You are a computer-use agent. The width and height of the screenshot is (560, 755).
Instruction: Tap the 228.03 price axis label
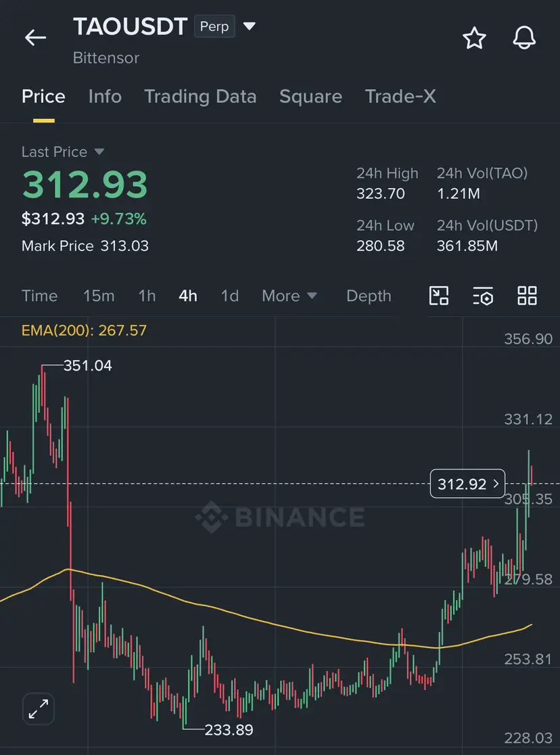point(528,738)
